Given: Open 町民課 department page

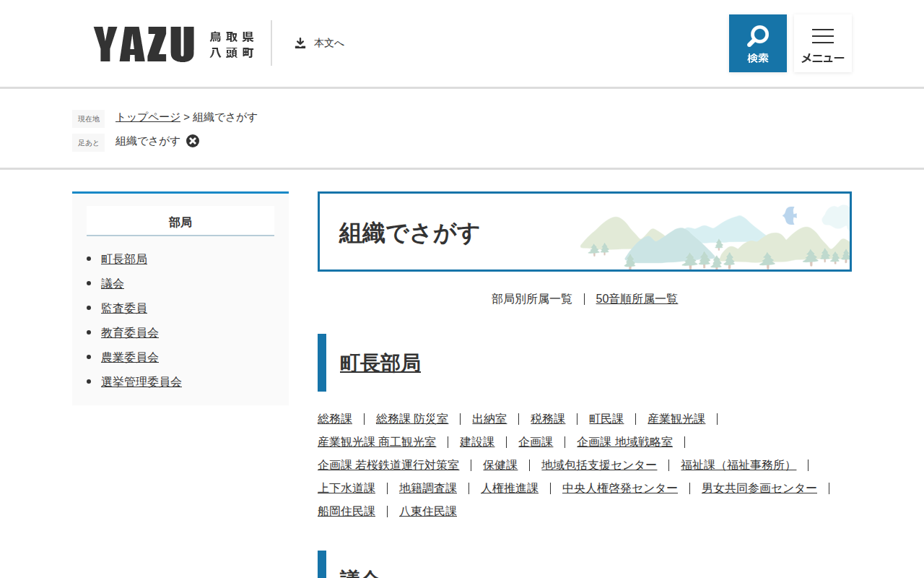Looking at the screenshot, I should (x=606, y=418).
